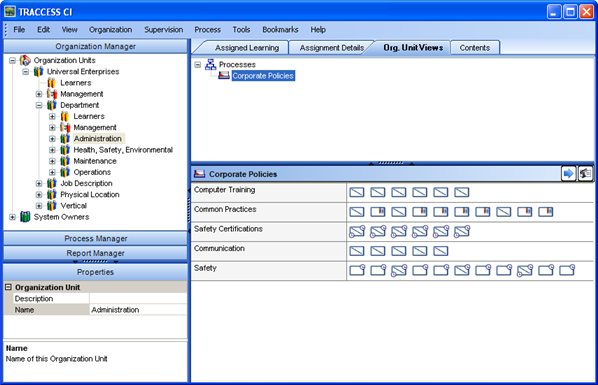Select the first Safety Certifications task icon
Image resolution: width=598 pixels, height=385 pixels.
[x=357, y=231]
